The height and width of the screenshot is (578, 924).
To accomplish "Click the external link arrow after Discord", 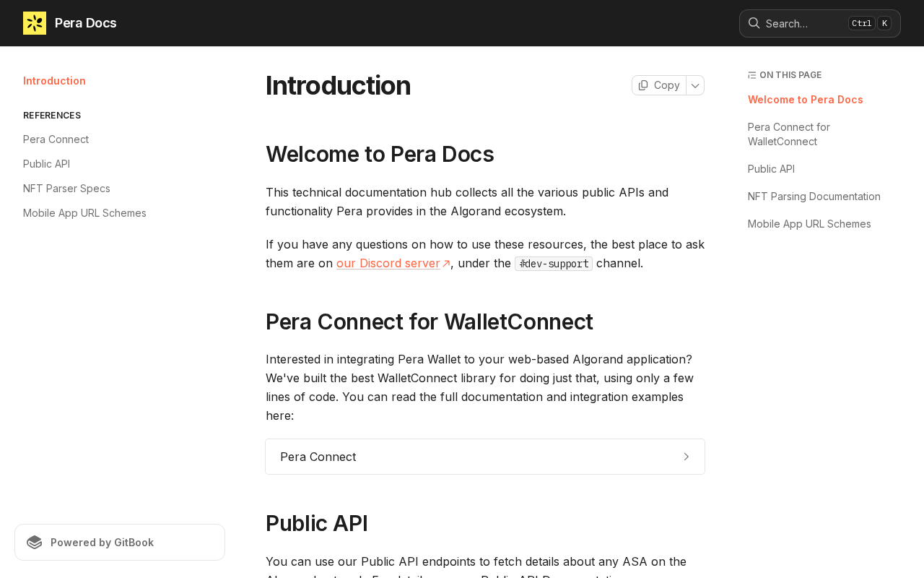I will (x=446, y=264).
